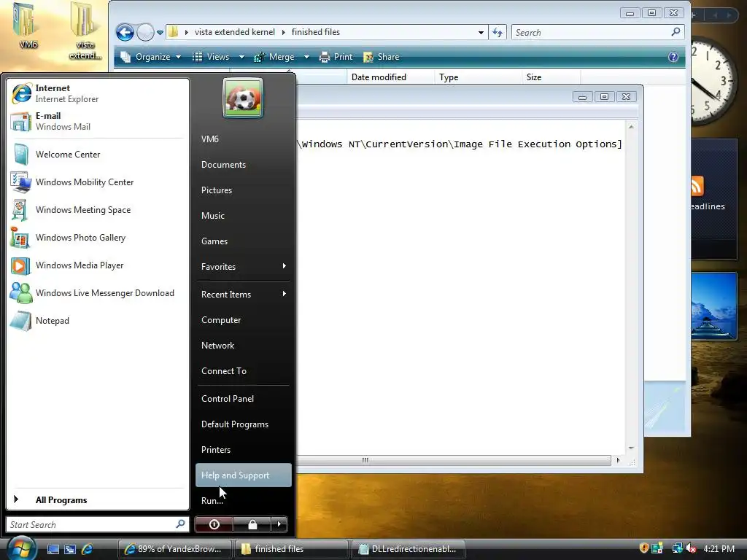The height and width of the screenshot is (560, 747).
Task: Click network tray icon
Action: (677, 548)
